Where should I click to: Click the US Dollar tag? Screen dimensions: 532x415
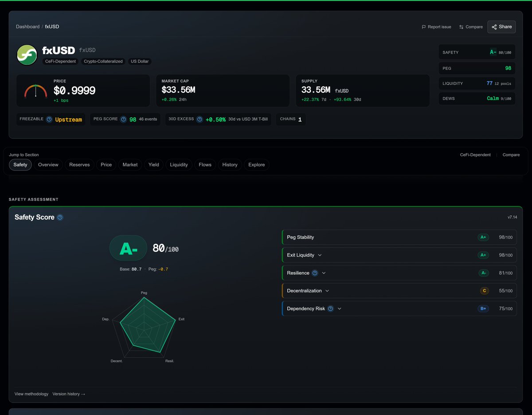pos(140,61)
